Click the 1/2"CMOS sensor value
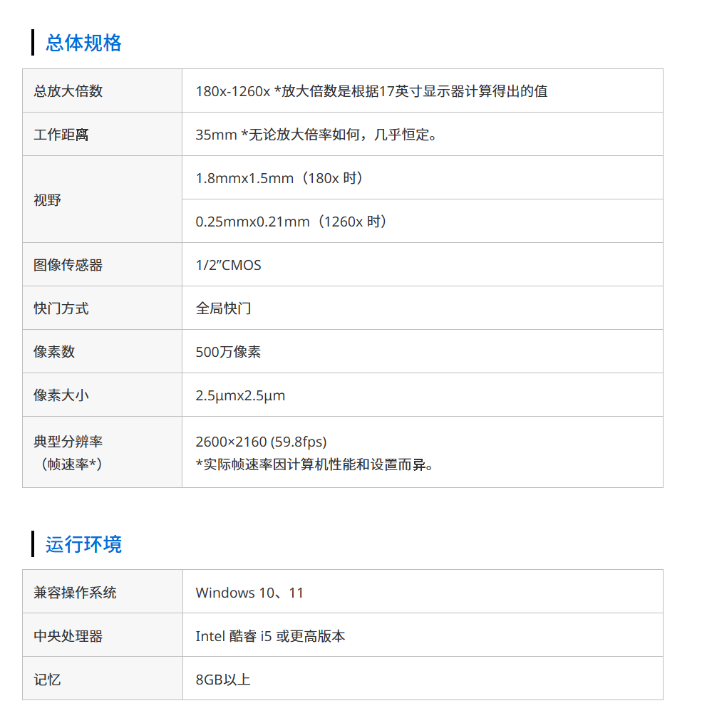Screen dimensions: 707x728 (229, 265)
